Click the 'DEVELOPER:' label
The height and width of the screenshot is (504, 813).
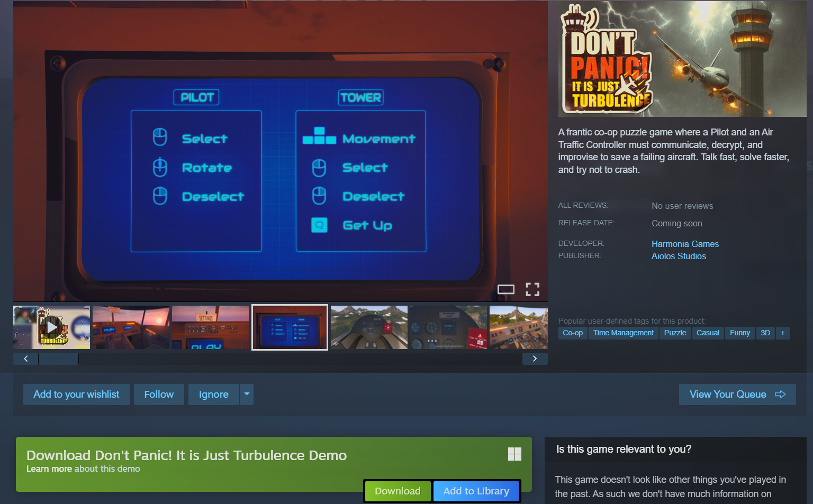coord(581,243)
